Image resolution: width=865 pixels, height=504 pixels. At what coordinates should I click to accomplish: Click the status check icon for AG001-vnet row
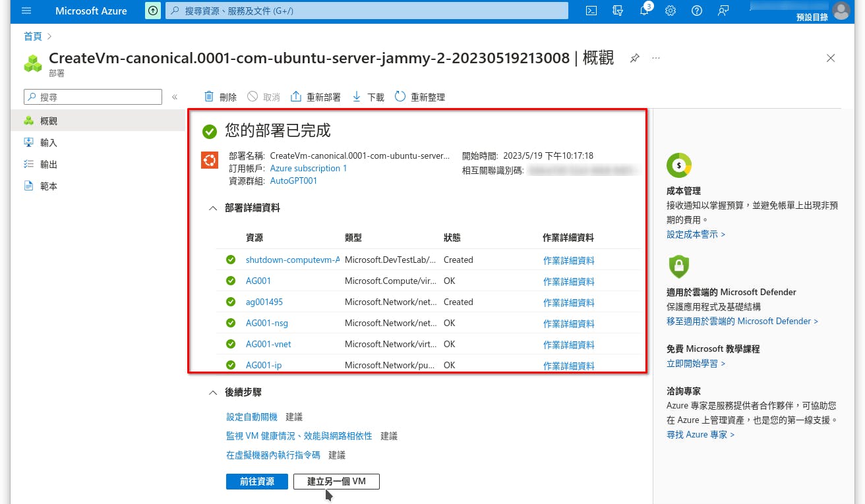(x=231, y=344)
